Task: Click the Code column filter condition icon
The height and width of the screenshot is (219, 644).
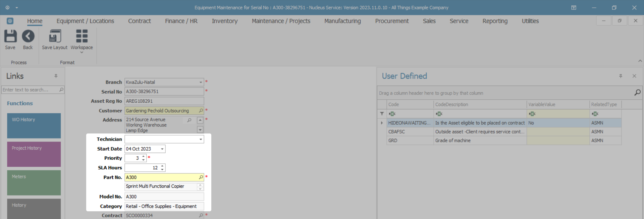Action: tap(392, 114)
